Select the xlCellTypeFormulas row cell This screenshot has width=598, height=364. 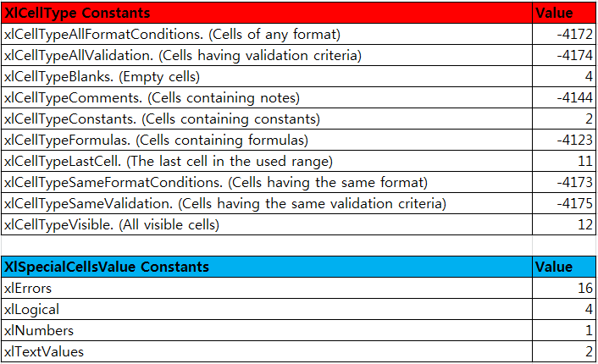point(267,140)
